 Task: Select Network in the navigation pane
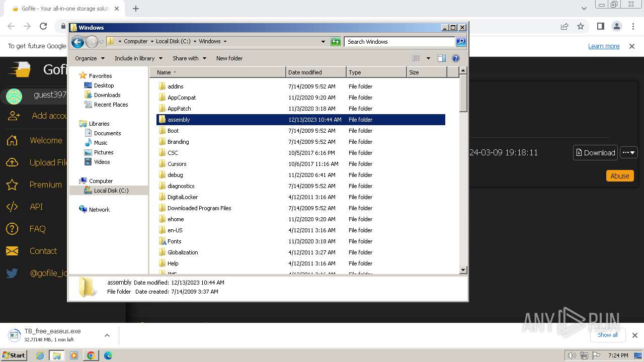click(x=99, y=210)
